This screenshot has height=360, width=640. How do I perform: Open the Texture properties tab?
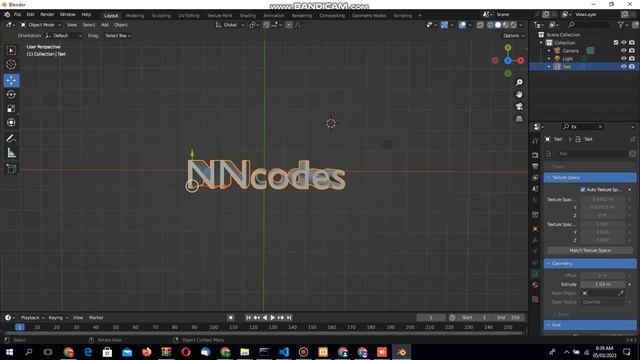tap(535, 299)
